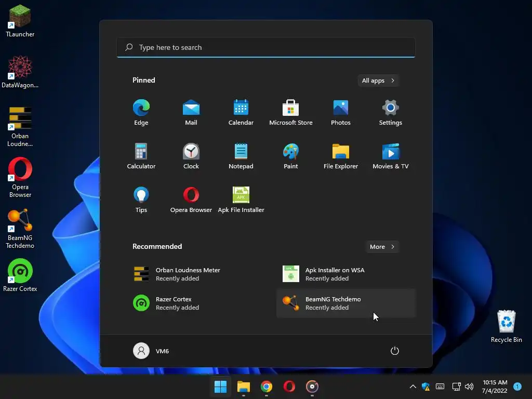Image resolution: width=532 pixels, height=399 pixels.
Task: Select Orban Loudness desktop shortcut
Action: (x=20, y=126)
